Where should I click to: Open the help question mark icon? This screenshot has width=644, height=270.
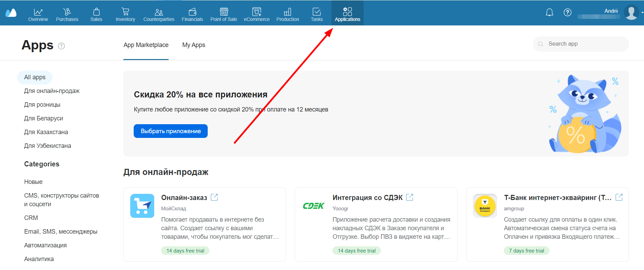[568, 13]
